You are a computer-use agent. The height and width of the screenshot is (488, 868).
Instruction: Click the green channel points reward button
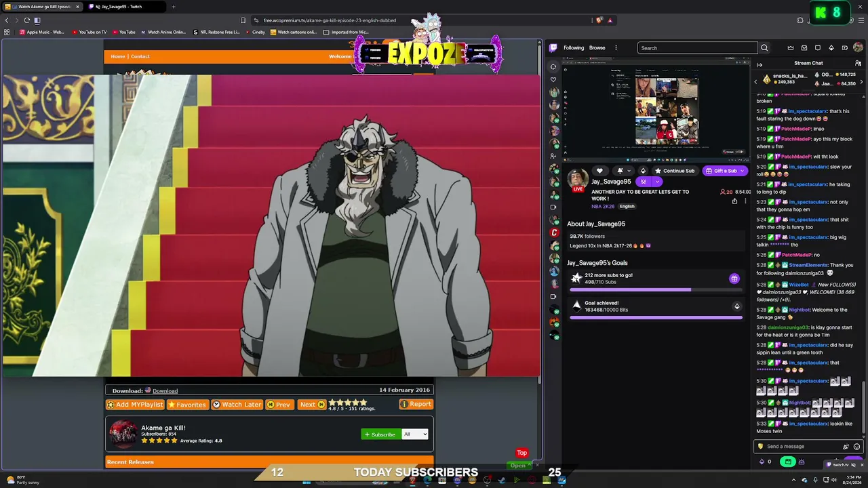(787, 462)
